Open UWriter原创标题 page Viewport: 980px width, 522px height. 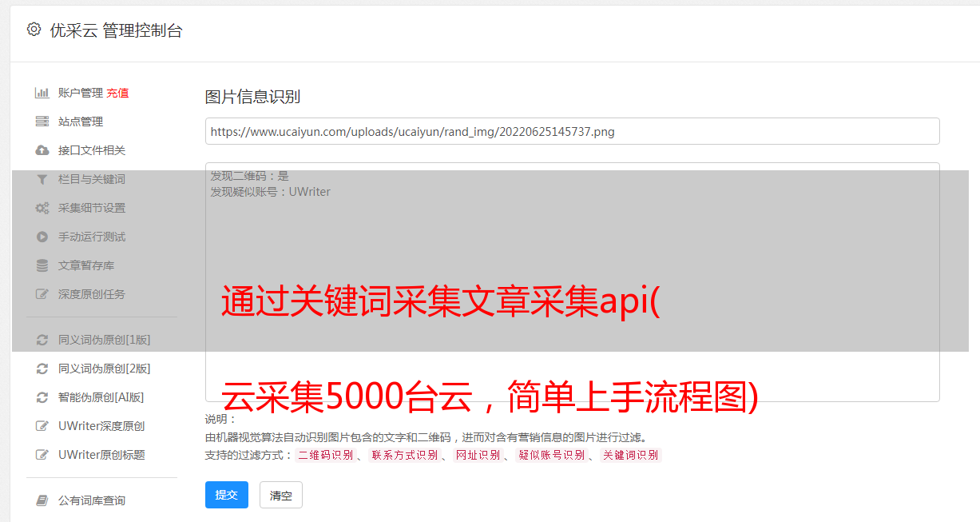tap(101, 455)
